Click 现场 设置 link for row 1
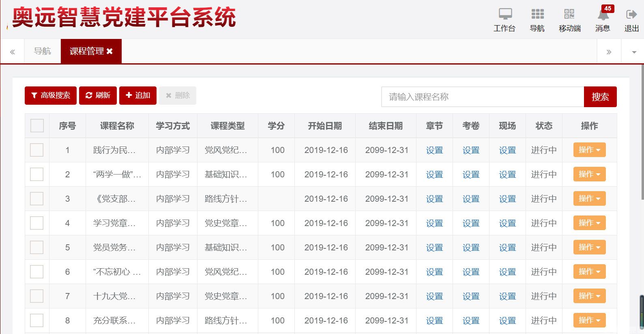Viewport: 644px width, 334px height. (507, 150)
